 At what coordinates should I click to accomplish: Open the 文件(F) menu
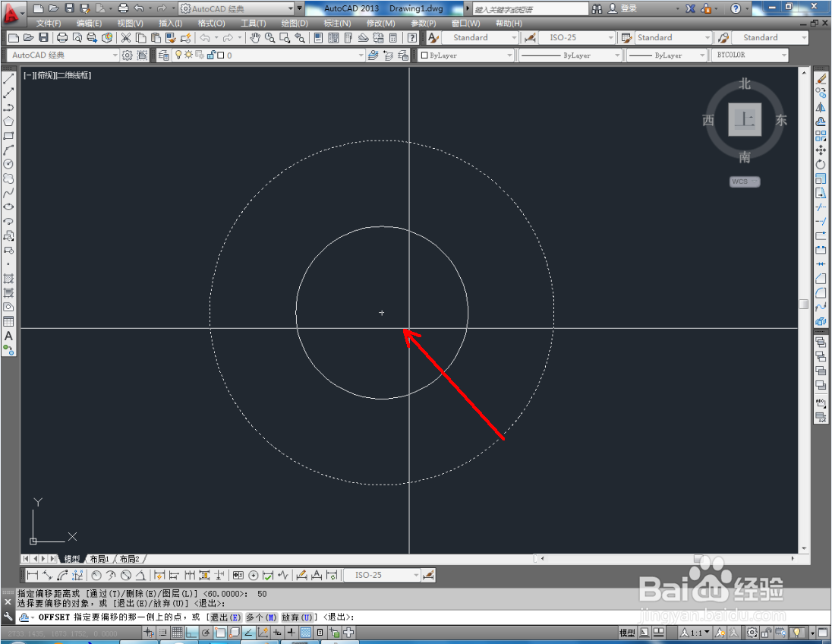coord(49,24)
